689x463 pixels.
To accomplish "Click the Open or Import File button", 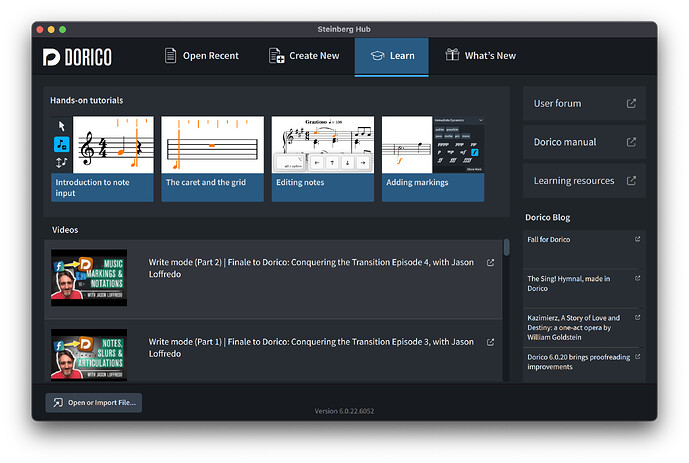I will tap(94, 402).
